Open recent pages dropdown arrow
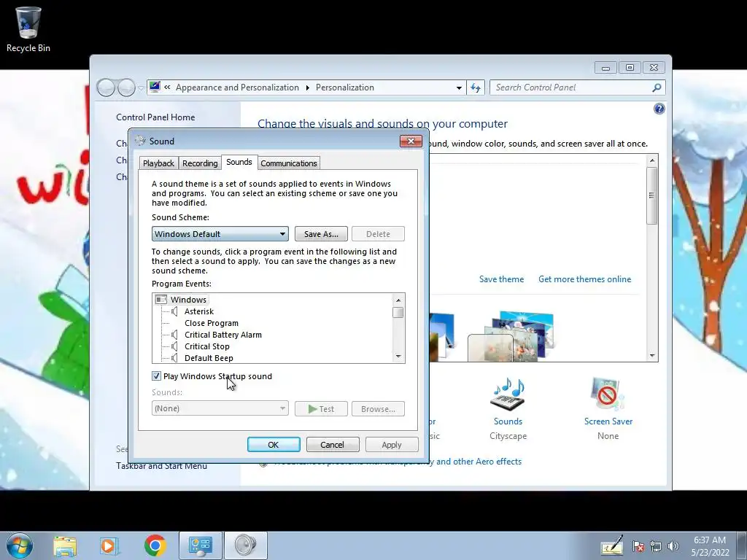The image size is (747, 560). [141, 88]
